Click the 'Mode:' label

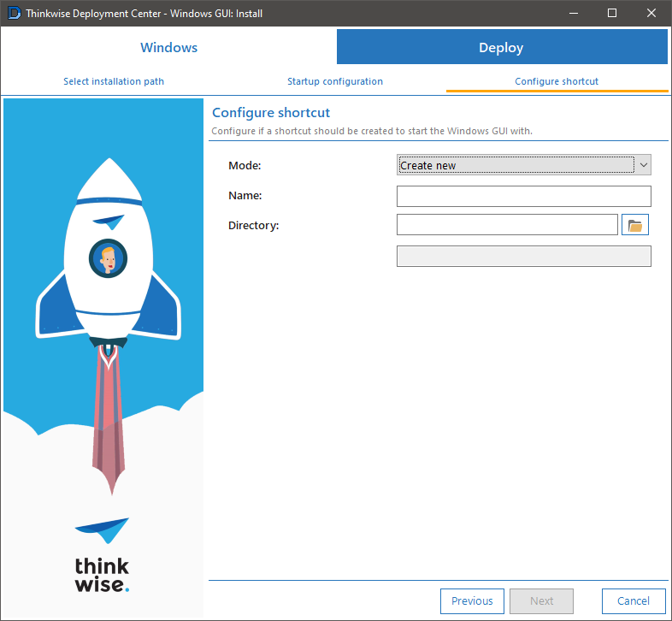click(x=245, y=166)
